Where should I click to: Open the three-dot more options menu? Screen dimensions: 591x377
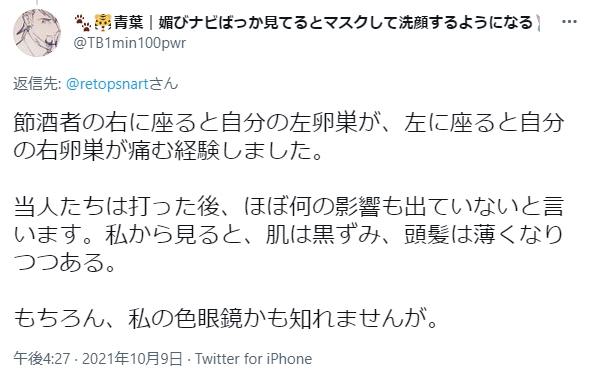click(x=569, y=22)
